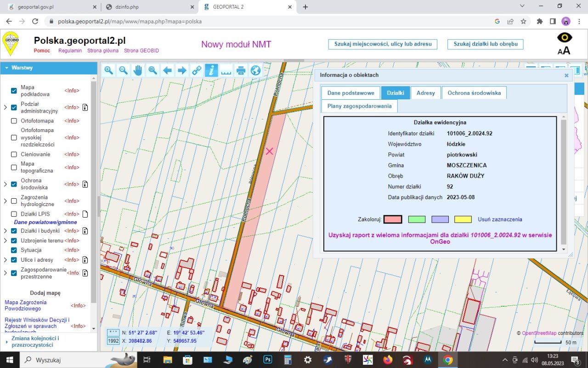Expand the Podział administracyjny layer group

pyautogui.click(x=5, y=108)
